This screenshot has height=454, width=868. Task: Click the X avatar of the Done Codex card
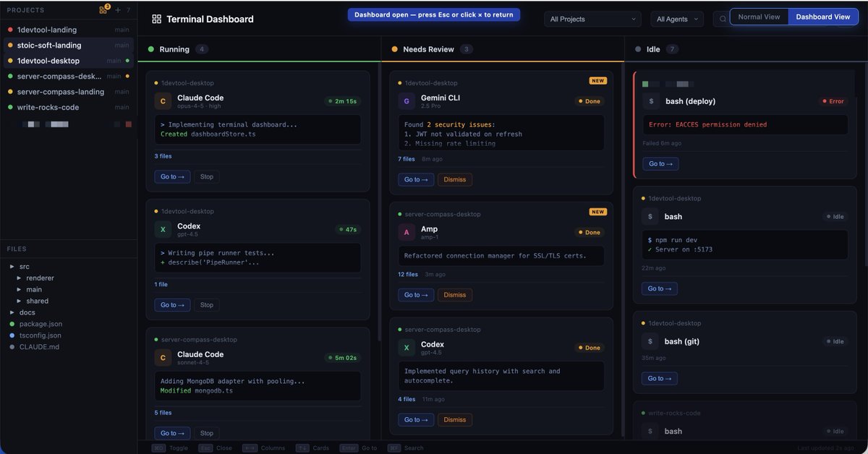[407, 348]
